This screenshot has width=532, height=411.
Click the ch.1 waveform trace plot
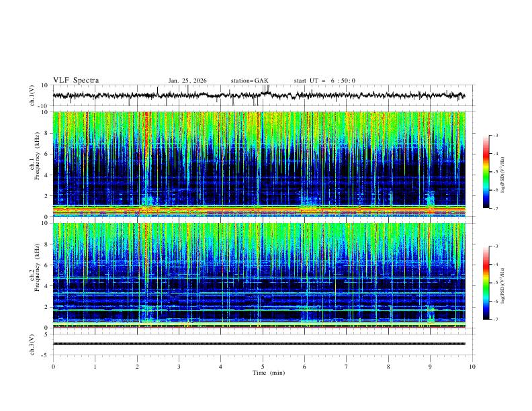(259, 95)
